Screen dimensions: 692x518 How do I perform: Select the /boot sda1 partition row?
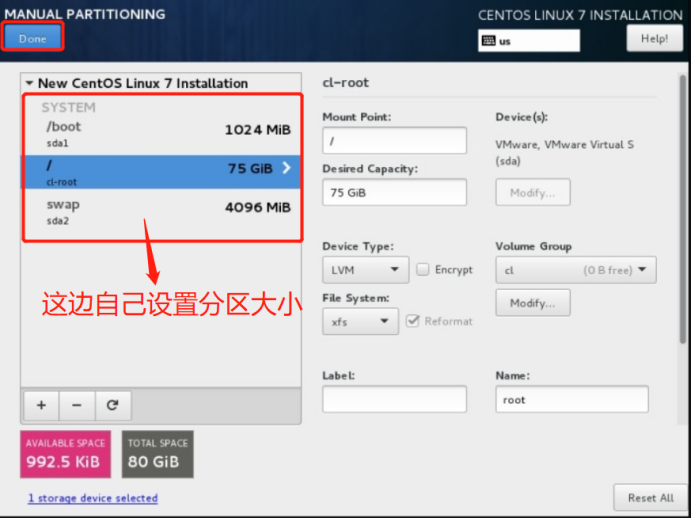162,135
